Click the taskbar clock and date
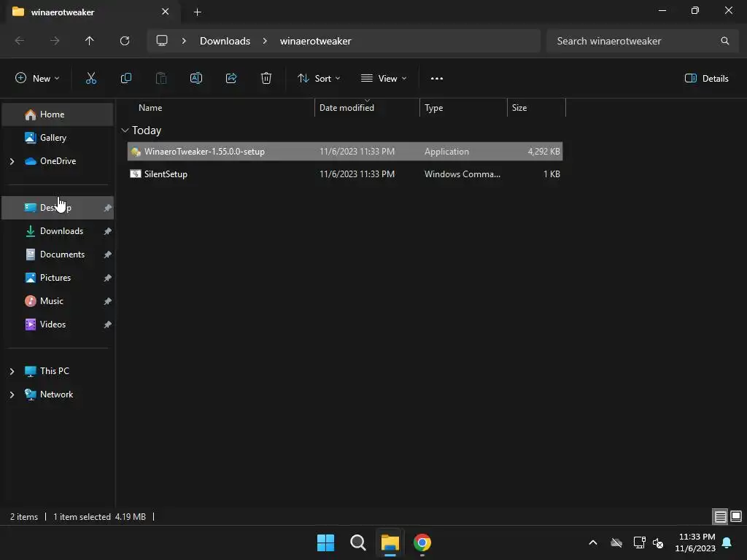Image resolution: width=747 pixels, height=560 pixels. (695, 542)
